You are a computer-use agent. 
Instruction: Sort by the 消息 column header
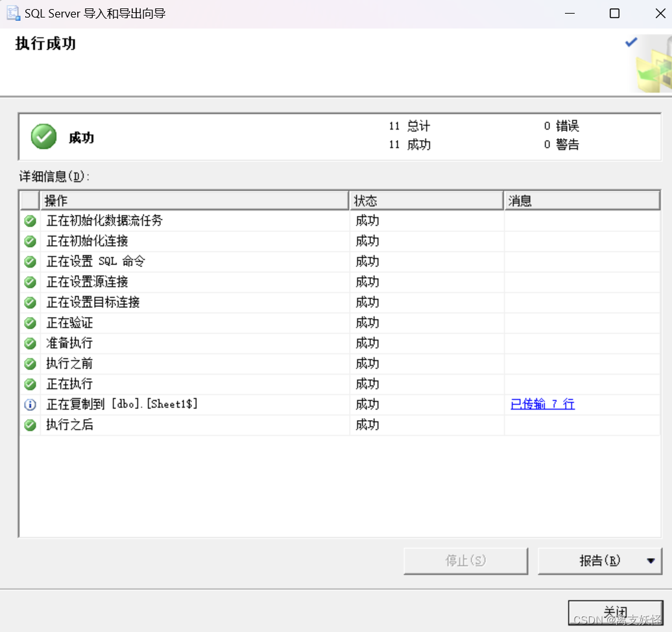[582, 200]
